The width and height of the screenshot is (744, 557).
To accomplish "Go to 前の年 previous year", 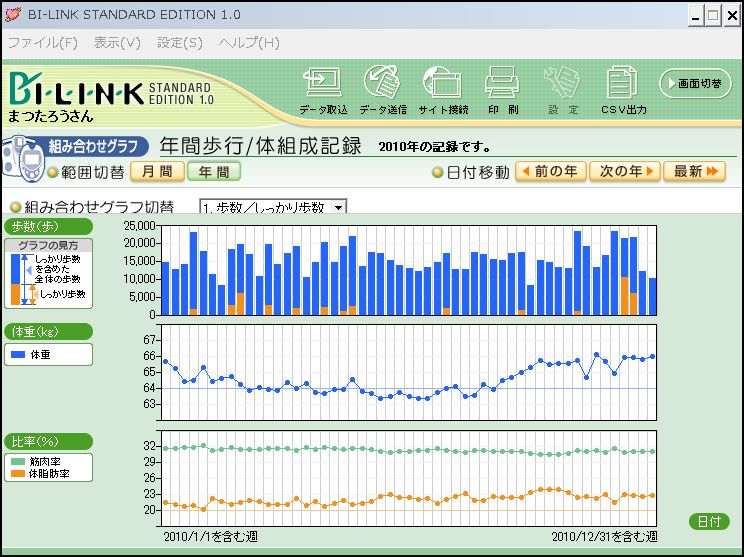I will pos(551,171).
